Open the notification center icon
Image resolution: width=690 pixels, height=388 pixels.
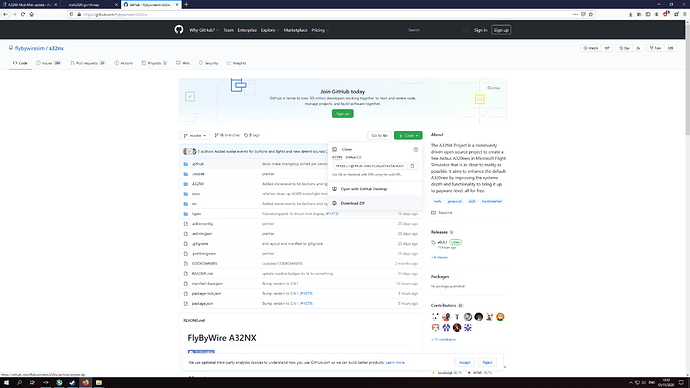(x=681, y=383)
